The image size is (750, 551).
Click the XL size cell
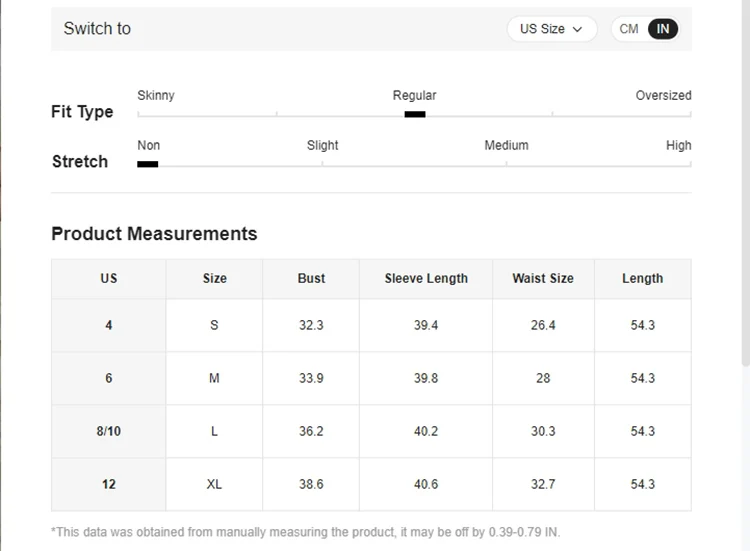(x=214, y=484)
